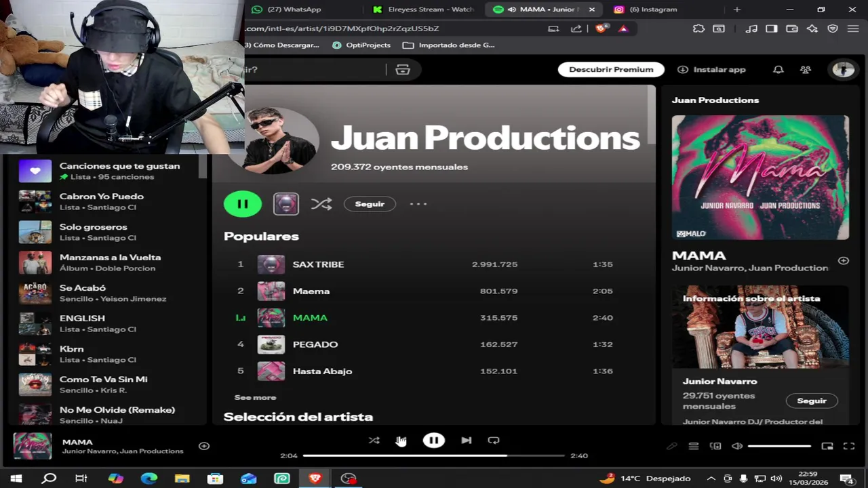Screen dimensions: 868x488
Task: Open the Kbrn playlist
Action: coord(108,354)
